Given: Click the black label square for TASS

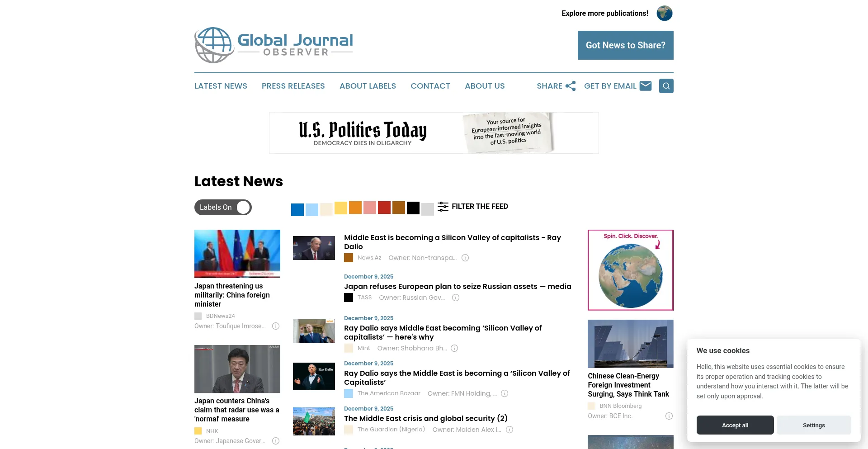Looking at the screenshot, I should (349, 298).
